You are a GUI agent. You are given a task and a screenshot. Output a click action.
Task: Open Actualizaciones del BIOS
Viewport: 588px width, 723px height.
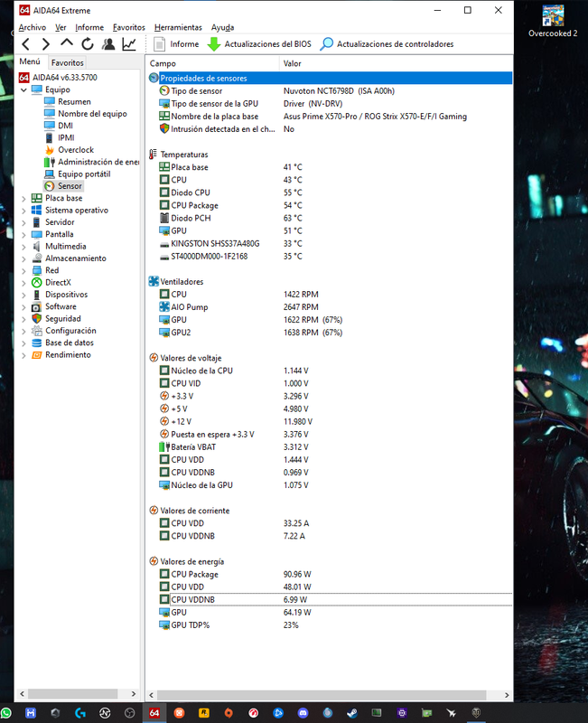[x=259, y=44]
